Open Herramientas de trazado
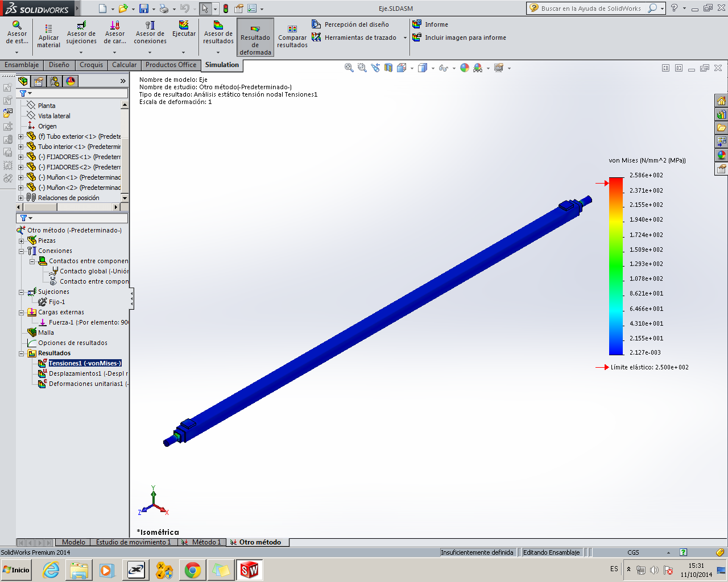728x582 pixels. click(354, 38)
